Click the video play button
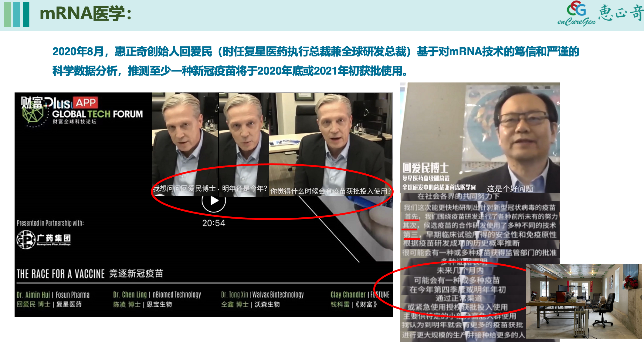 click(214, 201)
